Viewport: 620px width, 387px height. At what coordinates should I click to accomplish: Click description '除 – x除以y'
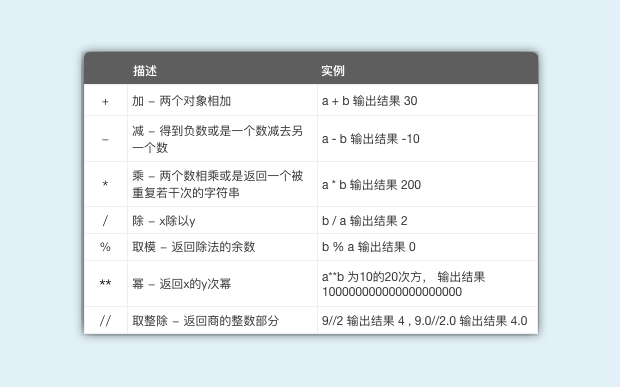(164, 221)
